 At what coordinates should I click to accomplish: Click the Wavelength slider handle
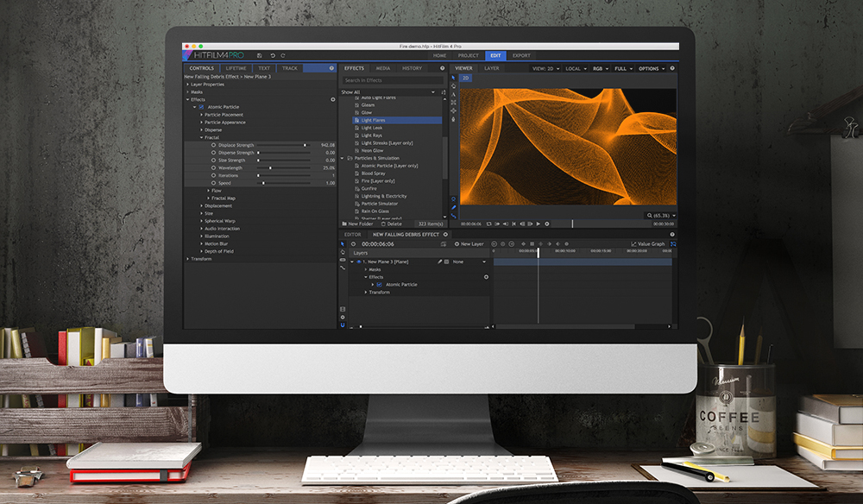[270, 168]
